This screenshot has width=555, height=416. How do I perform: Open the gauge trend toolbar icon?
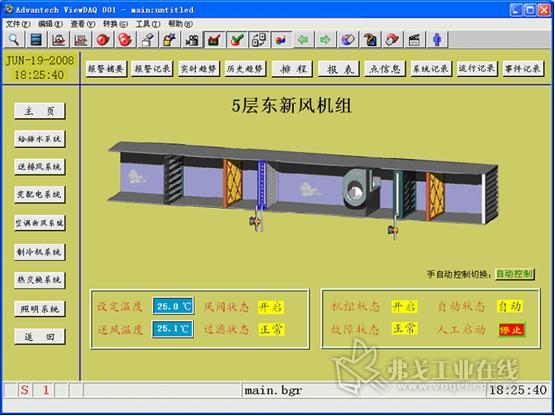(x=58, y=39)
